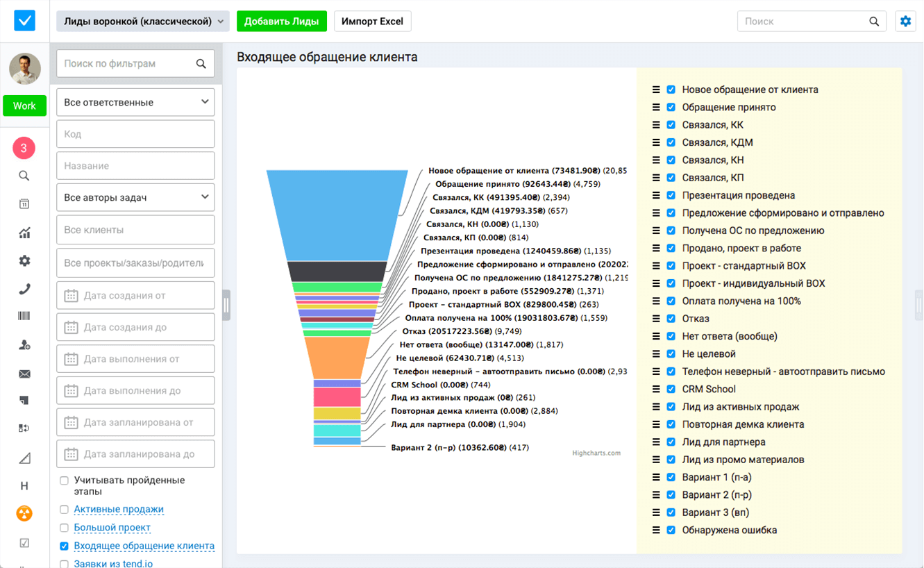Open the Лиды воронкой view selector

point(143,22)
